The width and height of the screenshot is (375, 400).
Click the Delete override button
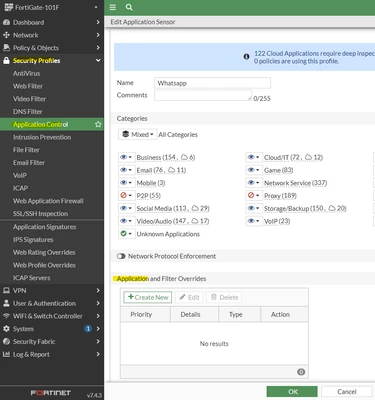click(225, 297)
